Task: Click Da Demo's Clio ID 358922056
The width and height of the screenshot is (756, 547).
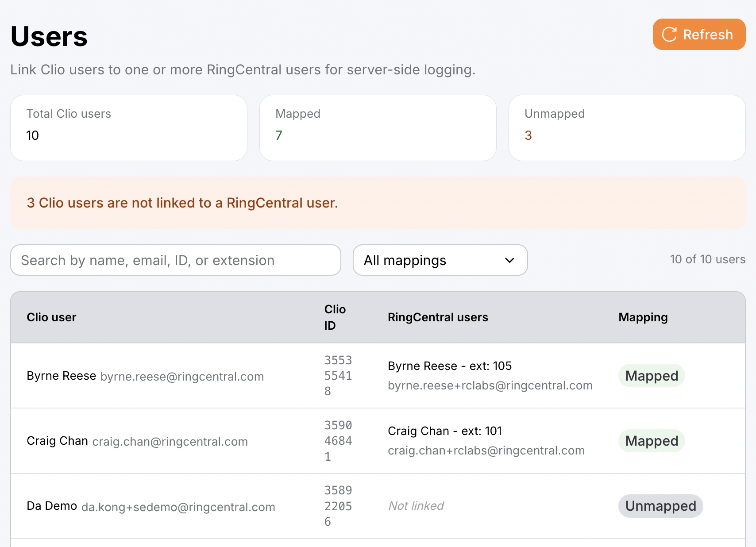Action: click(338, 506)
